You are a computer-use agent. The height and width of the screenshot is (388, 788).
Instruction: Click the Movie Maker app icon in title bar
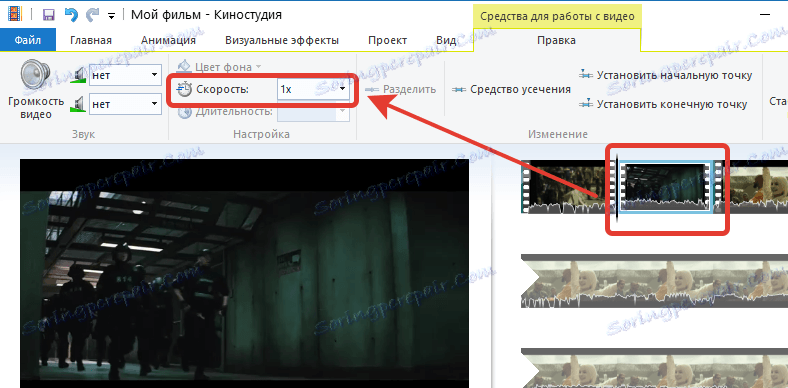(15, 14)
